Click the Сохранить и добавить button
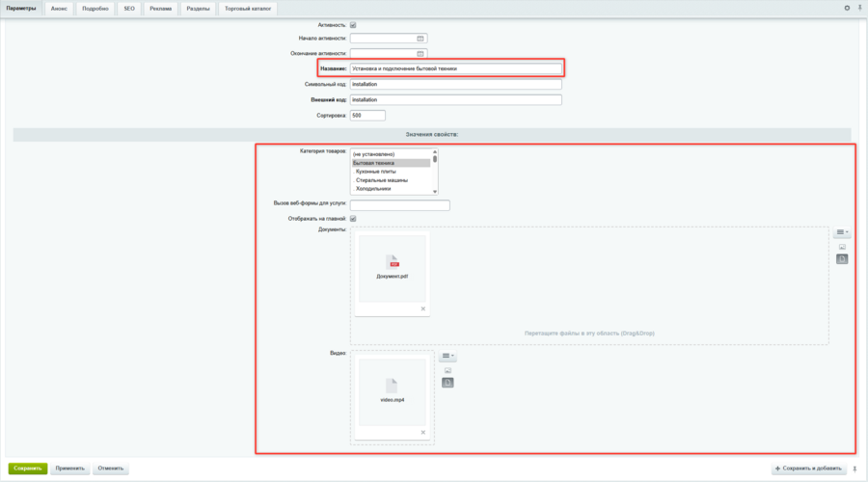Viewport: 868px width, 482px height. tap(808, 469)
